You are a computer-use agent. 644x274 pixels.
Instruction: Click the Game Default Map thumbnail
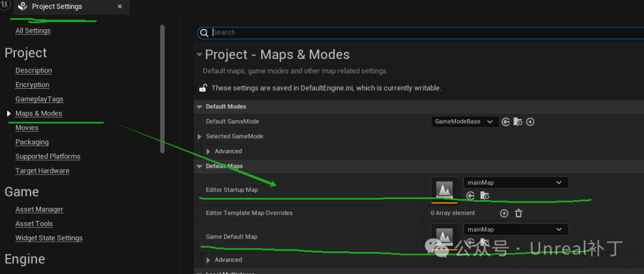pos(444,236)
